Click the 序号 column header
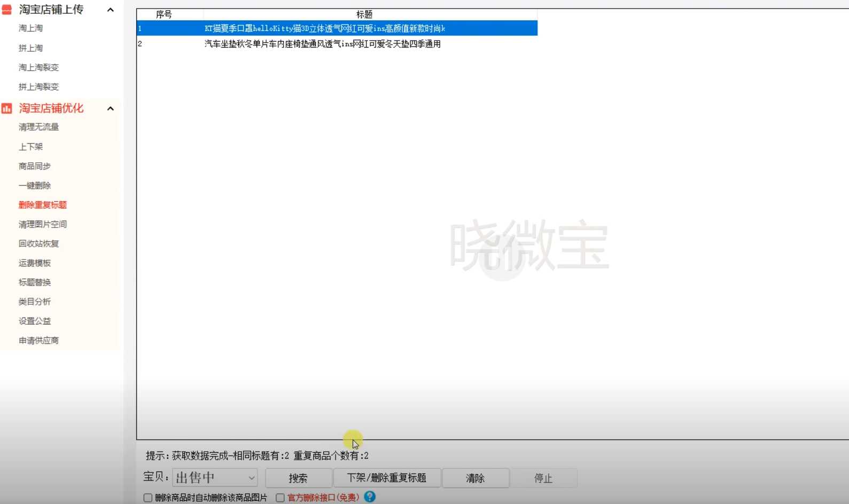This screenshot has height=504, width=849. point(164,14)
